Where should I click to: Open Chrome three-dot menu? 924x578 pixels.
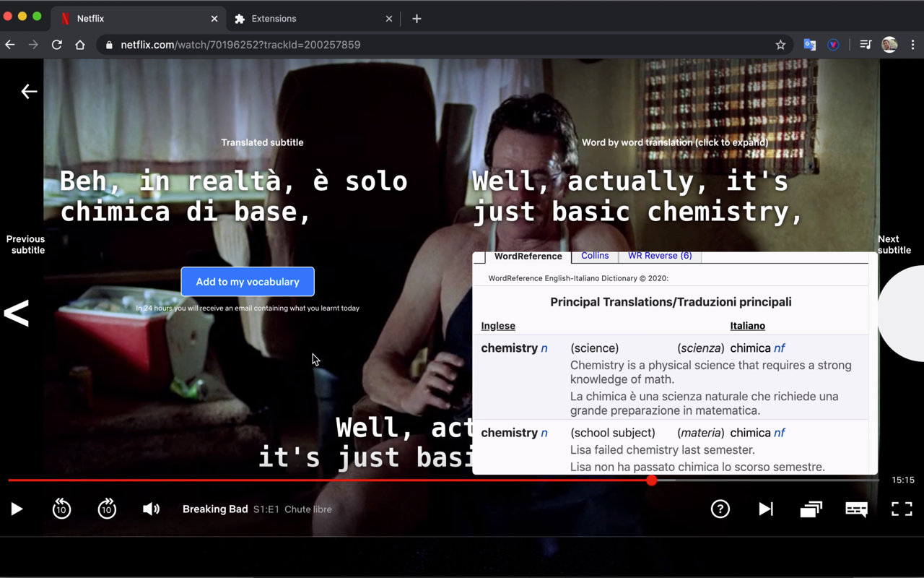912,45
